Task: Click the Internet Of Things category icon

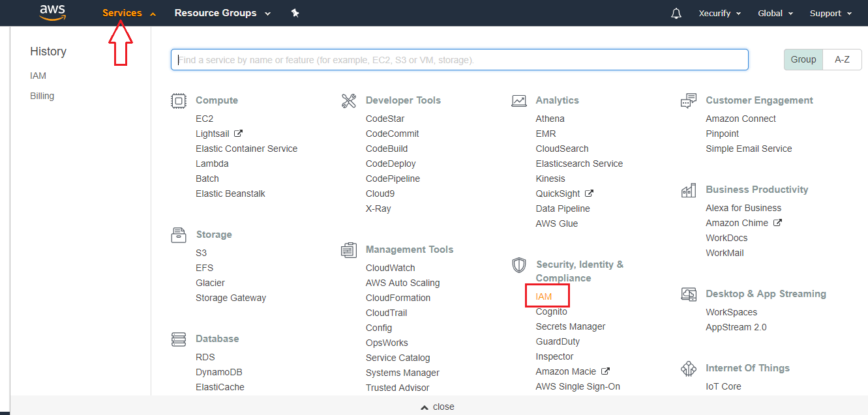Action: tap(688, 368)
